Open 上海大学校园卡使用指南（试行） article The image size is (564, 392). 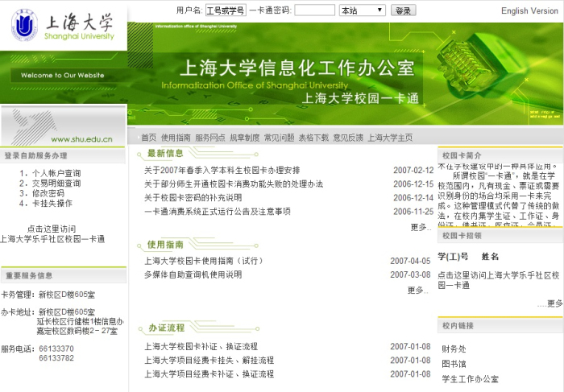204,261
